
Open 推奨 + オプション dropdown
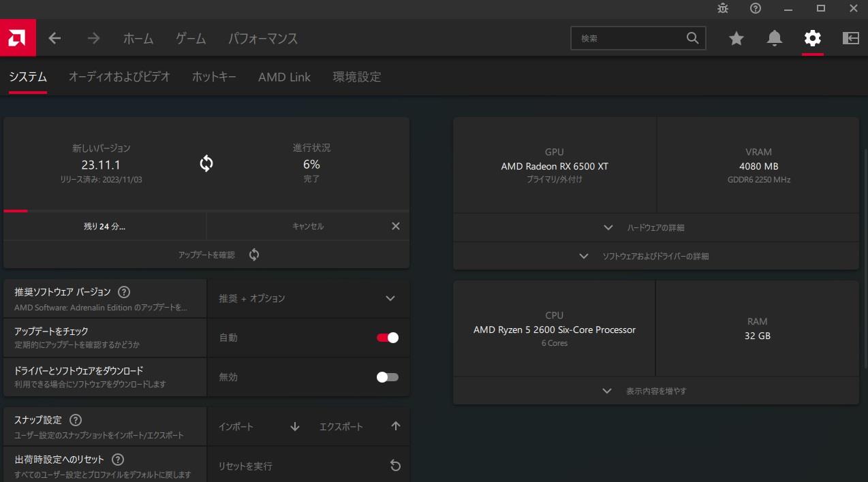click(x=308, y=298)
